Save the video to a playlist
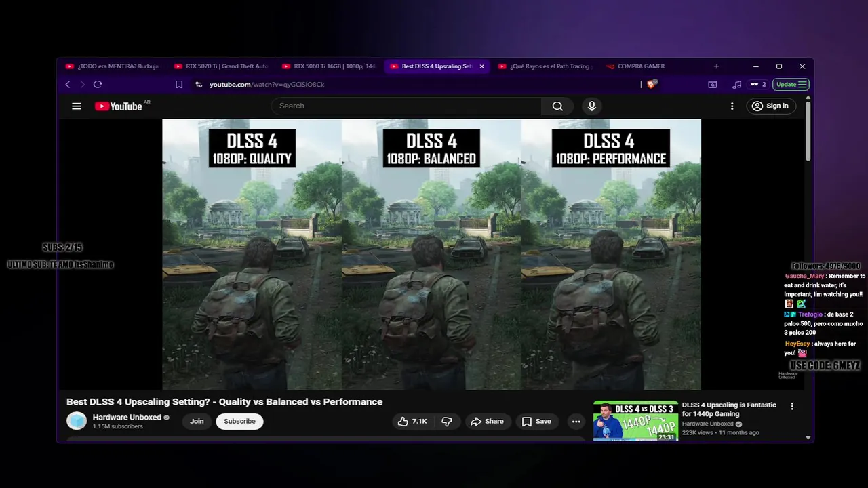Viewport: 868px width, 488px height. coord(536,421)
